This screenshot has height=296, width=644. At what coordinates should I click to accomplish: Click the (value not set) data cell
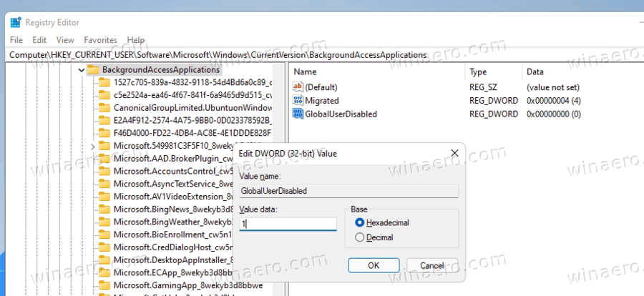coord(553,87)
